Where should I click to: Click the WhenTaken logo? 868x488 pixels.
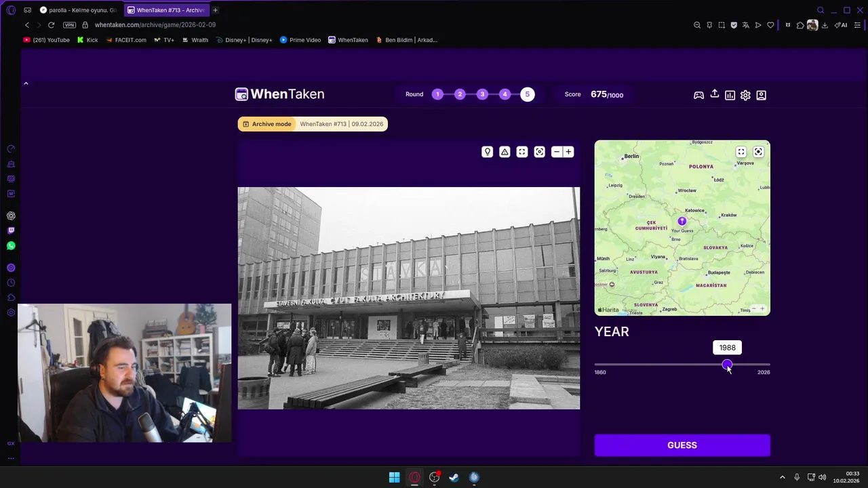pos(279,94)
